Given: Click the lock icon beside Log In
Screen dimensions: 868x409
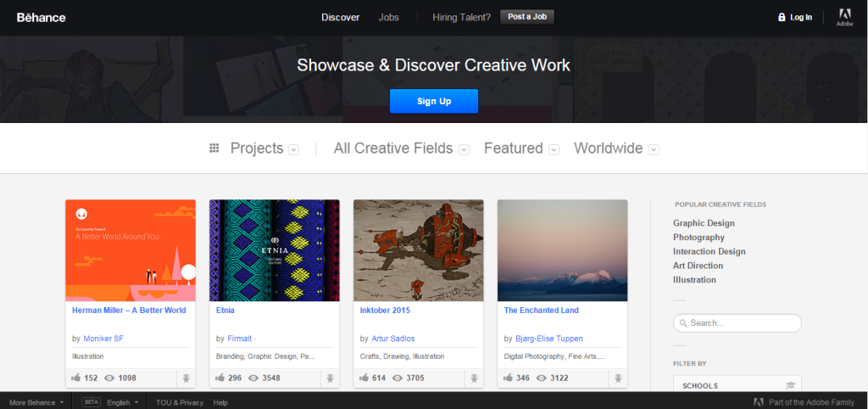Looking at the screenshot, I should point(782,17).
